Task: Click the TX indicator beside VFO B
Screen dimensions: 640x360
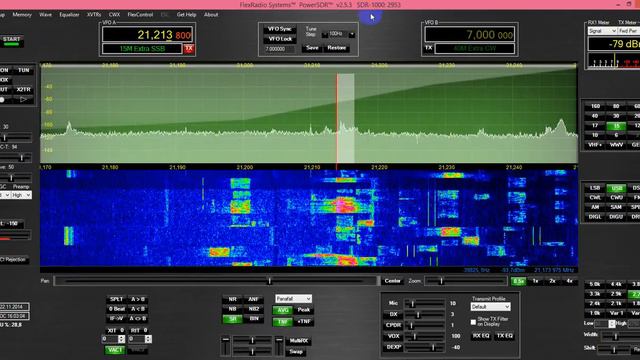Action: (428, 48)
